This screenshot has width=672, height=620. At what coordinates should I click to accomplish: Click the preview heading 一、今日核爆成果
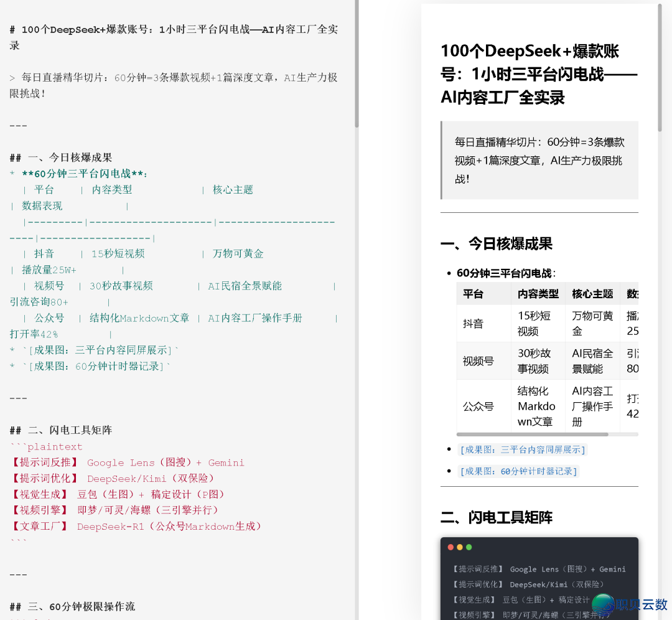[497, 243]
